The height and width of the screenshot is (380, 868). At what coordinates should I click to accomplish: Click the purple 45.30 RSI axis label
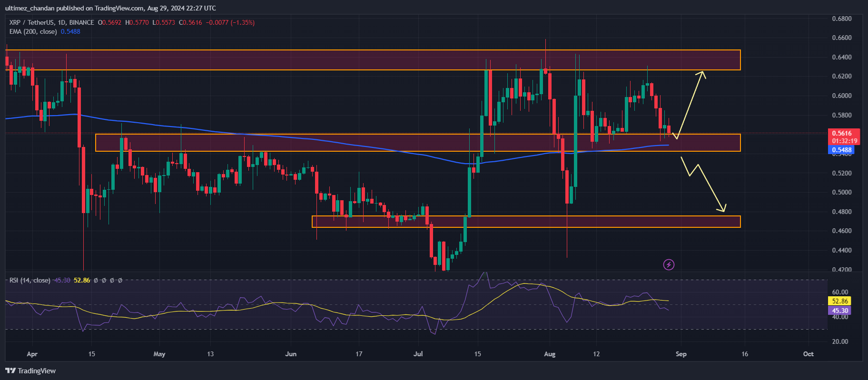tap(840, 311)
